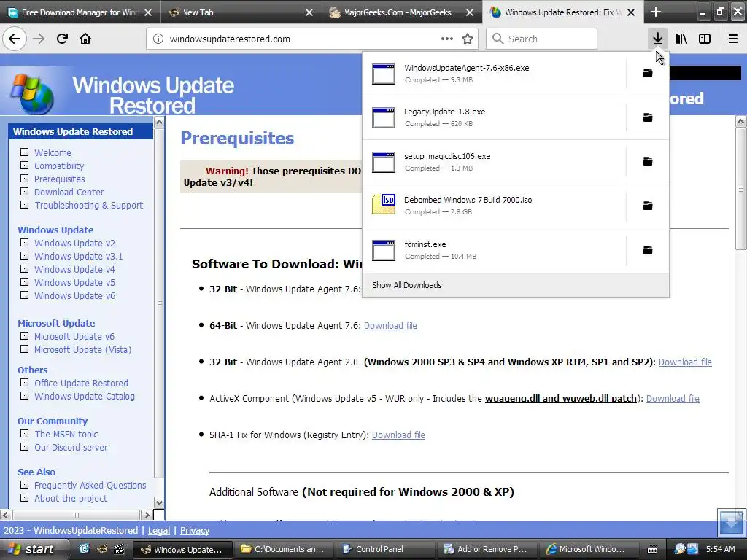Switch to Microsoft Windows IE taskbar window
747x560 pixels.
click(587, 550)
